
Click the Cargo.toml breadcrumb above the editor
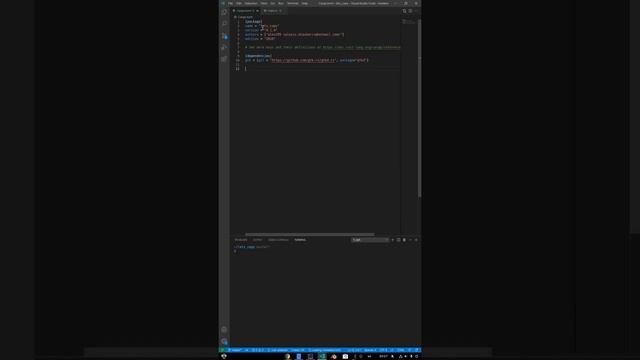244,17
